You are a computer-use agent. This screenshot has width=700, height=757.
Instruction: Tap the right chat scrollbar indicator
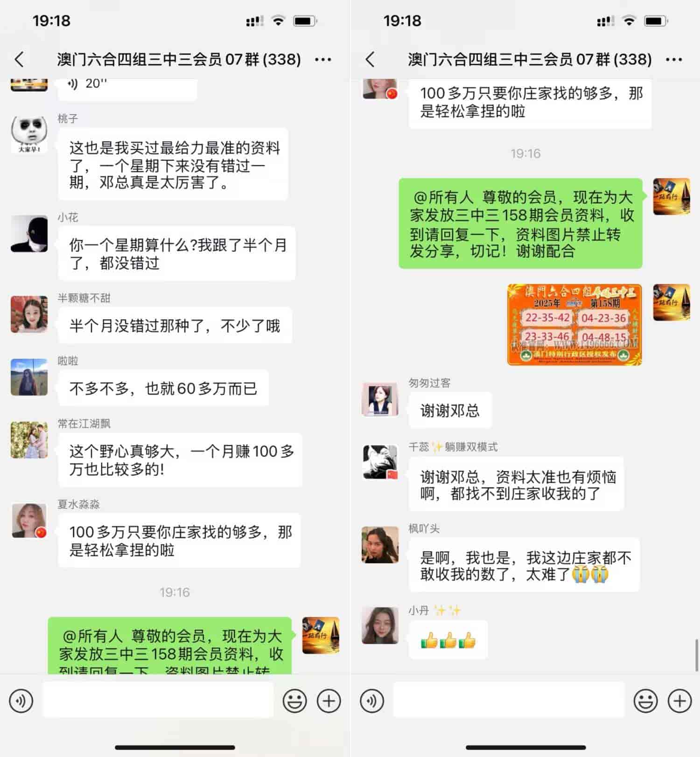[x=697, y=655]
